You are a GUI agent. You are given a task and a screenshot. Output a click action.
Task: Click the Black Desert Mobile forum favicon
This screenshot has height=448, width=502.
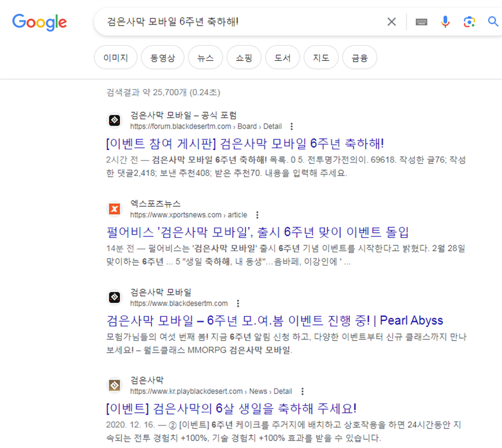tap(115, 120)
